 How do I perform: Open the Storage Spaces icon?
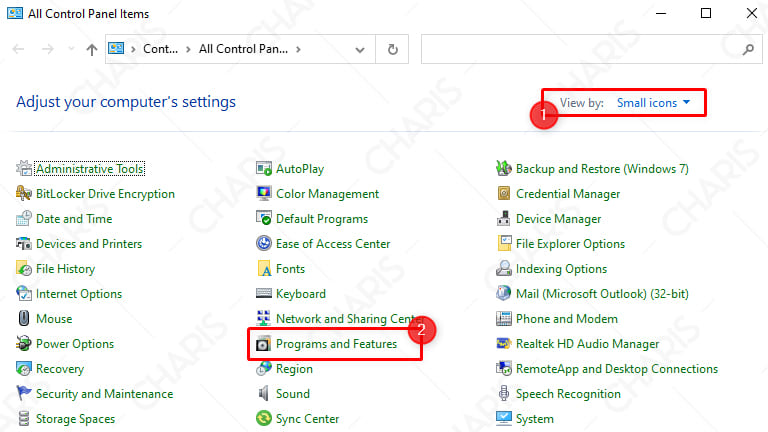24,418
